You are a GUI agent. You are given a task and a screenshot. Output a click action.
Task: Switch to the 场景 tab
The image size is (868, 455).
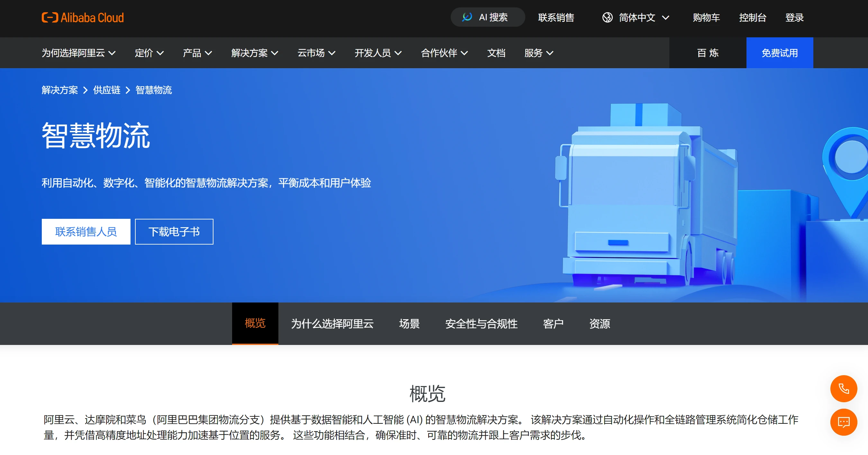[x=409, y=323]
